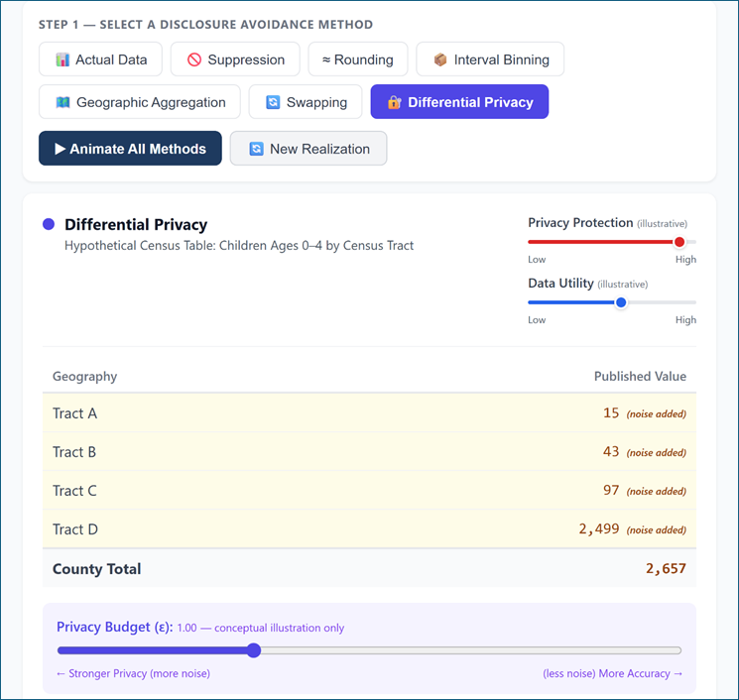The width and height of the screenshot is (739, 700).
Task: Choose the Swapping method
Action: [x=306, y=102]
